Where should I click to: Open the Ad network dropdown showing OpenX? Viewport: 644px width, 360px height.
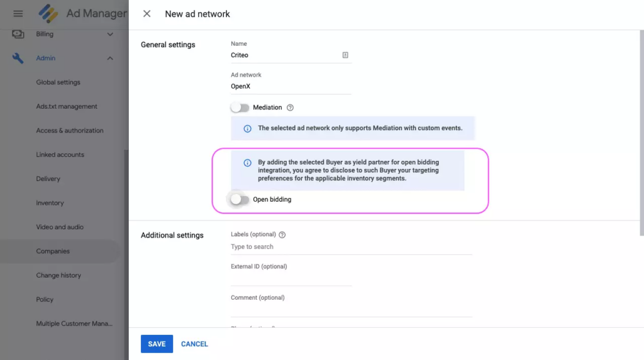click(x=291, y=86)
